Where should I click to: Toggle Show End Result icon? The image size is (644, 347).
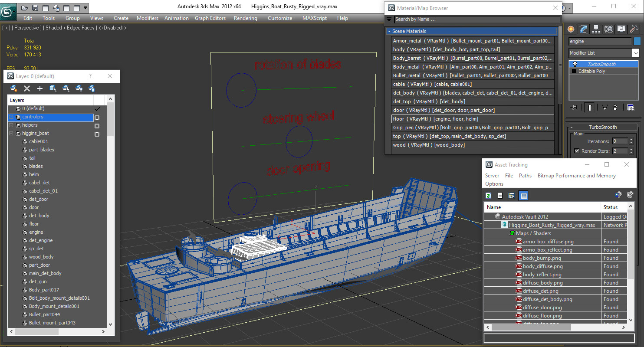point(589,107)
